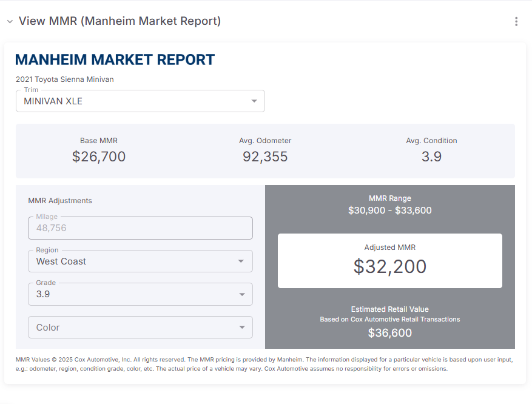Click the Avg. Condition 3.9 value
532x404 pixels.
[431, 157]
